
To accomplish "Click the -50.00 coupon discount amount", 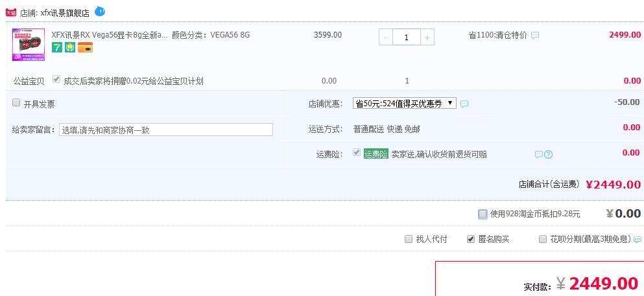I will tap(626, 102).
